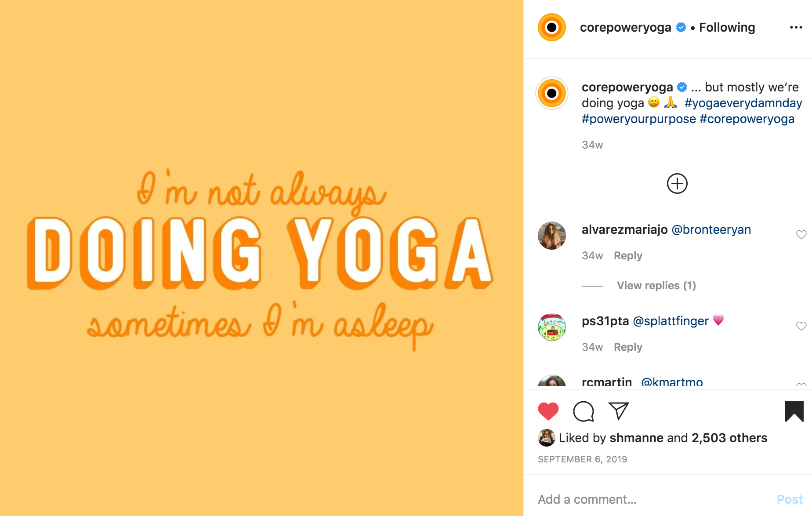This screenshot has width=812, height=516.
Task: Open the #poweryourpurpose hashtag
Action: (x=639, y=119)
